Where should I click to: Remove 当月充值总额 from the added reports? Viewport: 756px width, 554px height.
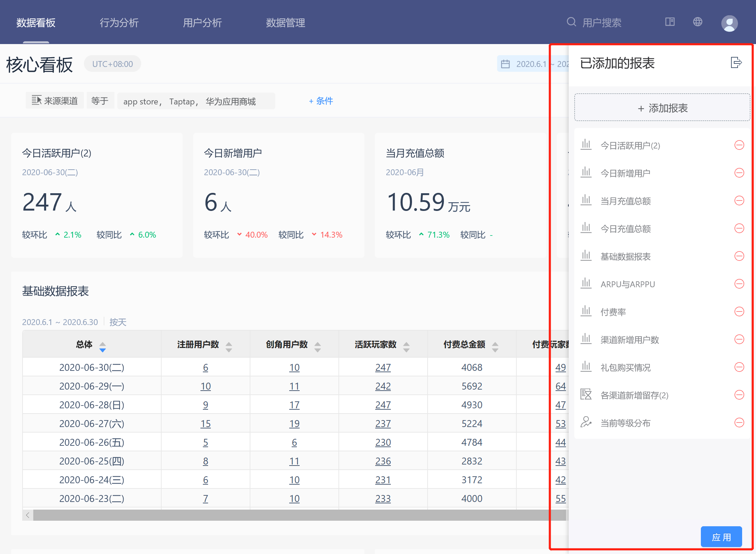click(x=739, y=201)
